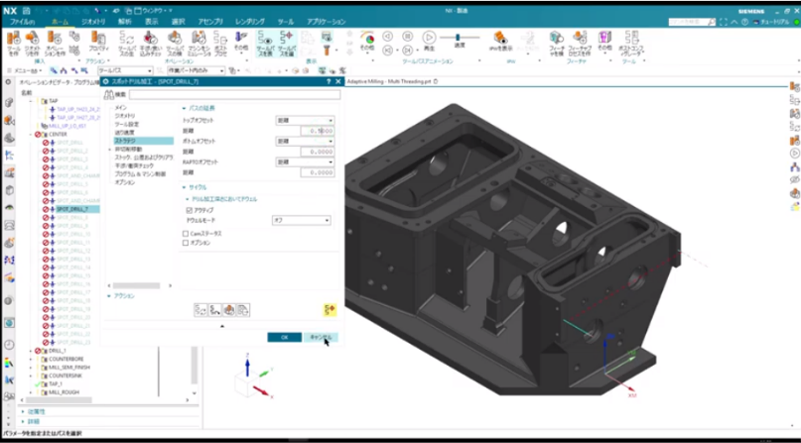Select COUNTERSINK group in navigator
The height and width of the screenshot is (443, 801).
[x=65, y=376]
